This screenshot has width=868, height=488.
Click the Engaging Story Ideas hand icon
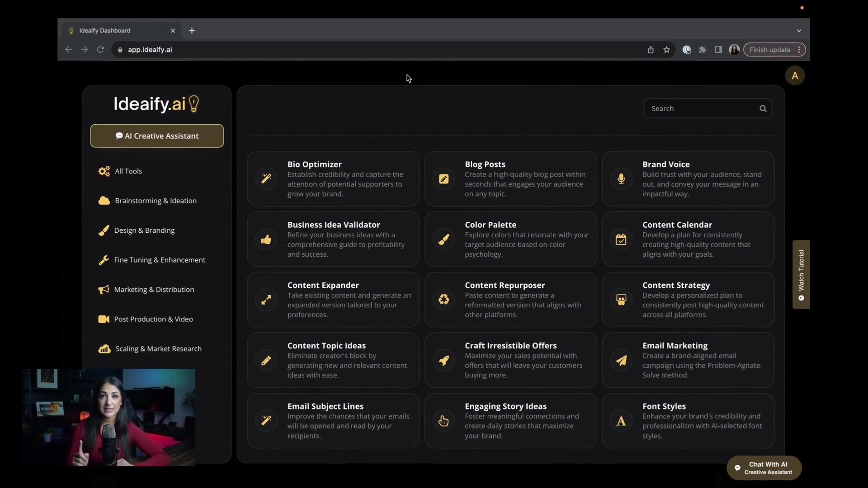[x=443, y=421]
